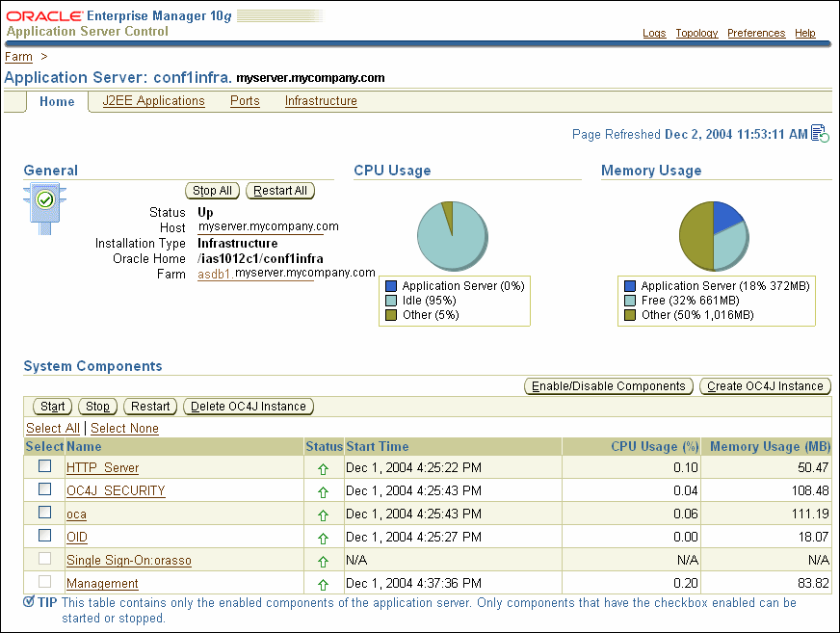Open the OID component link
This screenshot has width=840, height=633.
(77, 537)
